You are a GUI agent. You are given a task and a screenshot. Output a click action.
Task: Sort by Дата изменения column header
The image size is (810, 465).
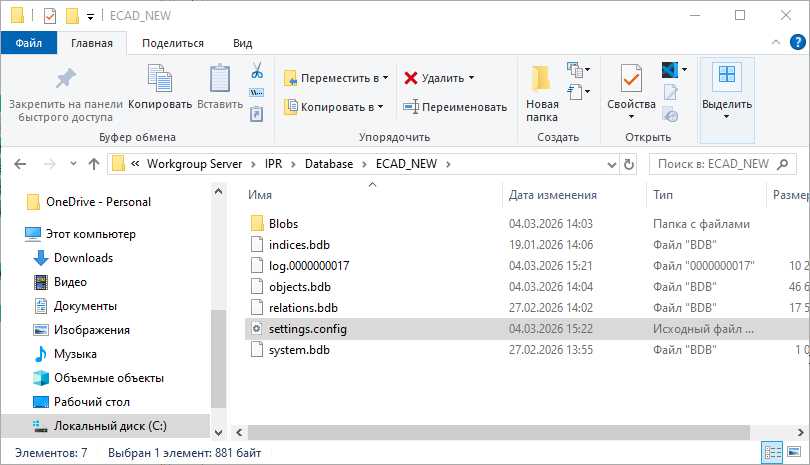tap(552, 195)
